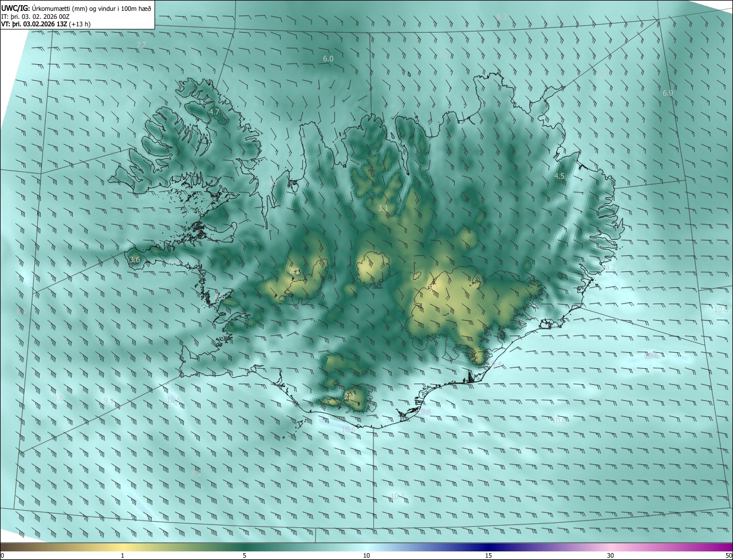The width and height of the screenshot is (733, 560).
Task: Click the 10.5 value label on the map
Action: pyautogui.click(x=174, y=400)
